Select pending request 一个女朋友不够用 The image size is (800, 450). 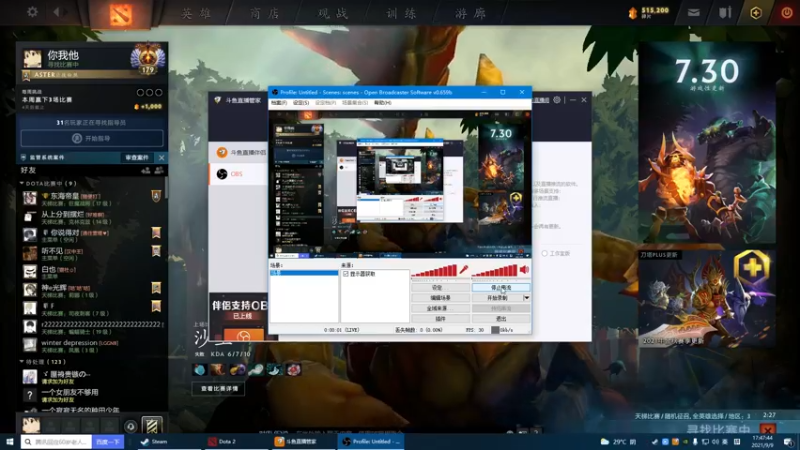click(92, 395)
